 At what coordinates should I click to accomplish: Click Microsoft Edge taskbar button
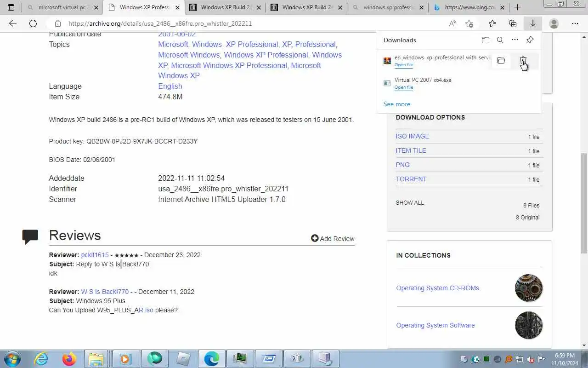[x=212, y=359]
